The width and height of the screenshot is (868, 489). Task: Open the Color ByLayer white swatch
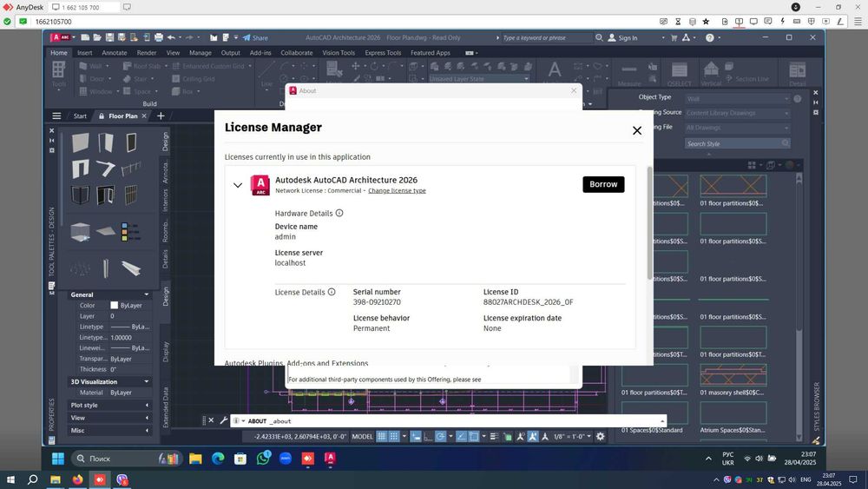[x=114, y=305]
